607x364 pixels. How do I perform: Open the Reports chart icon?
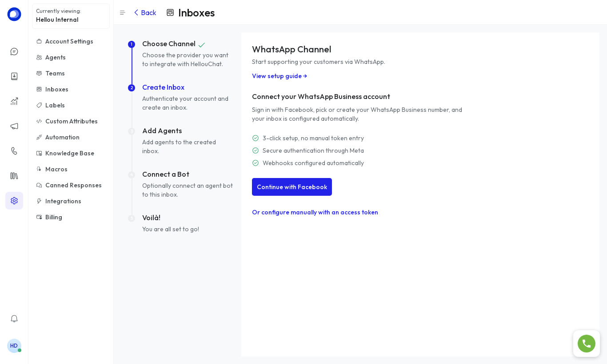(14, 101)
